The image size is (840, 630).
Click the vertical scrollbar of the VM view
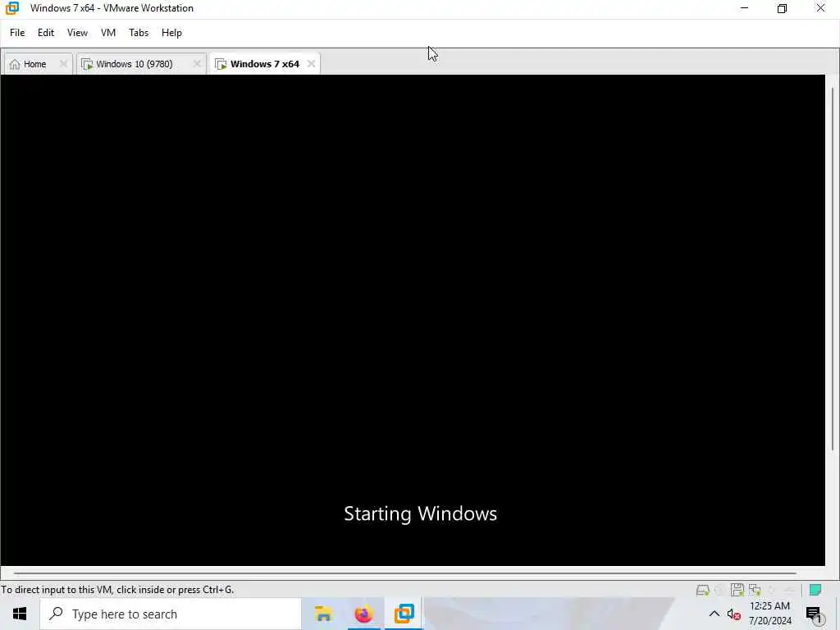pos(833,268)
